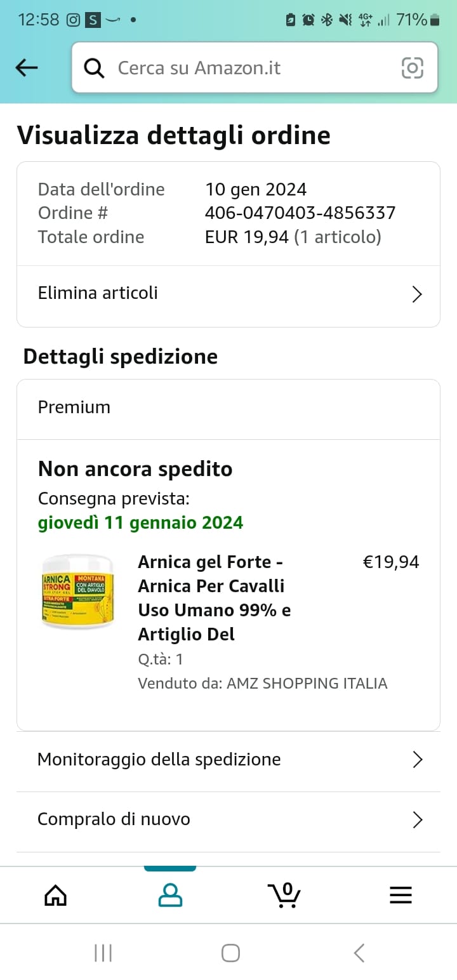Tap the back arrow icon
Image resolution: width=457 pixels, height=980 pixels.
tap(27, 67)
